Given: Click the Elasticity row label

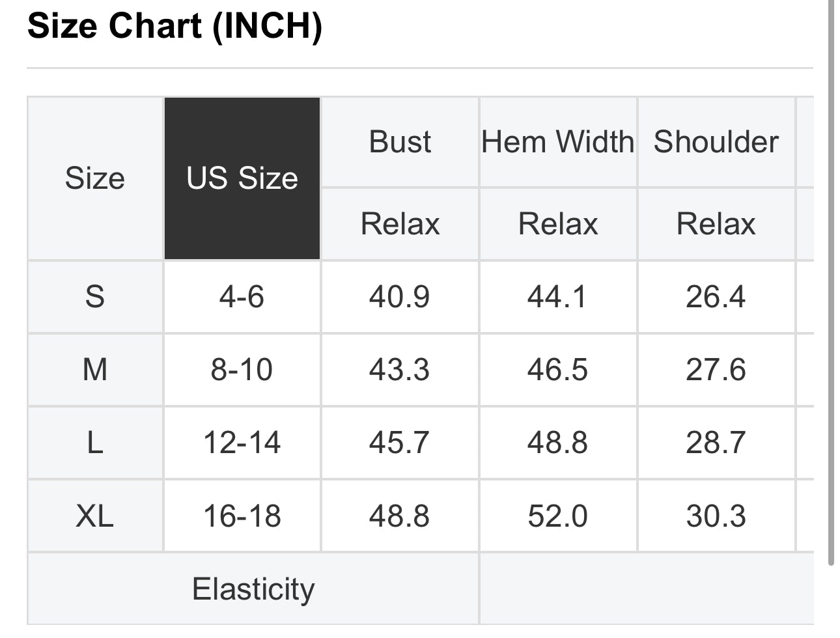Looking at the screenshot, I should (253, 589).
